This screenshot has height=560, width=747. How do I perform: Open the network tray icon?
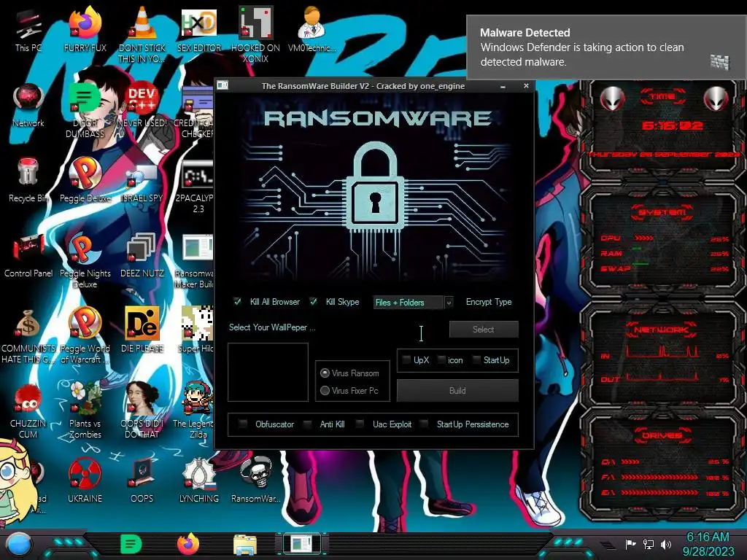click(649, 544)
